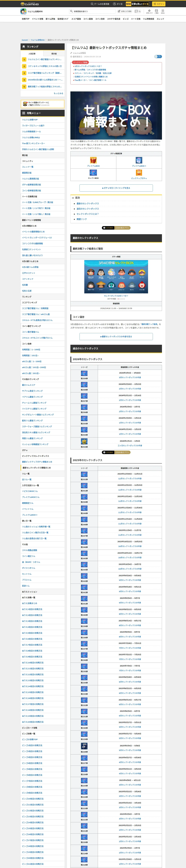Click the ランキング header icon

click(x=24, y=47)
